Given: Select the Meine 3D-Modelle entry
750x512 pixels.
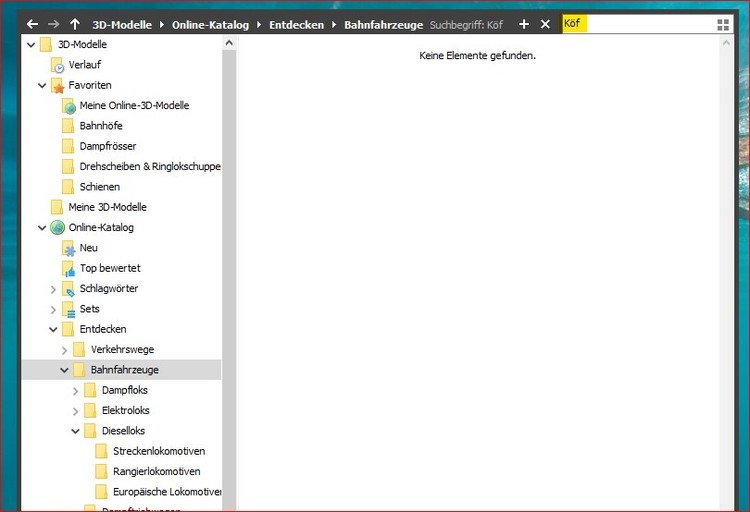Looking at the screenshot, I should pyautogui.click(x=108, y=207).
